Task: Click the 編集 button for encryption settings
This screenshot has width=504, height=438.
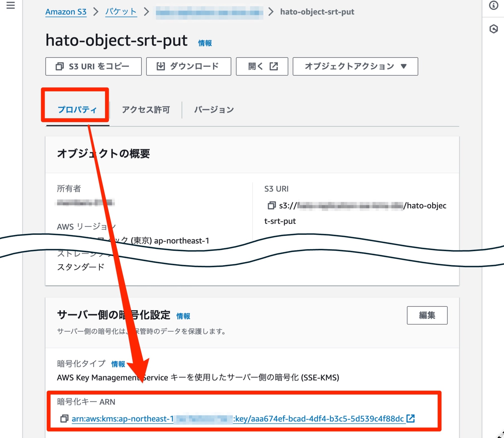Action: [x=427, y=315]
